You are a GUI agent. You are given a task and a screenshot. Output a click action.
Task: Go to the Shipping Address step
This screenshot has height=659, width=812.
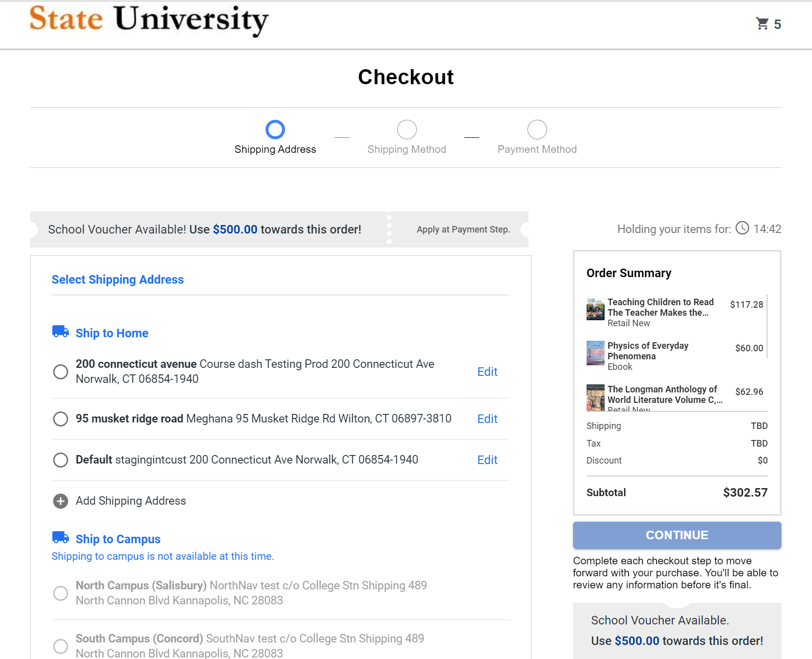pyautogui.click(x=275, y=130)
